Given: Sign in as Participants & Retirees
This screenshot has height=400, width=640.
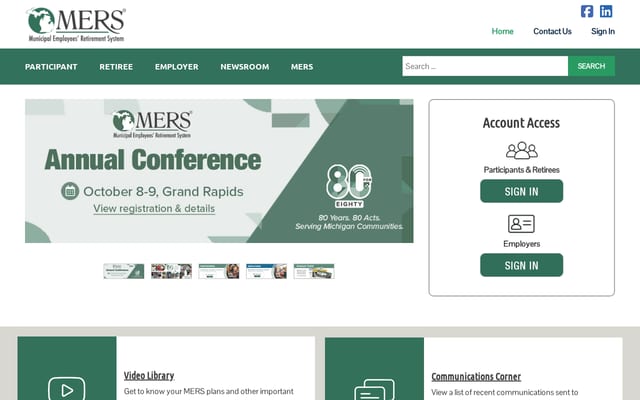Looking at the screenshot, I should point(521,191).
